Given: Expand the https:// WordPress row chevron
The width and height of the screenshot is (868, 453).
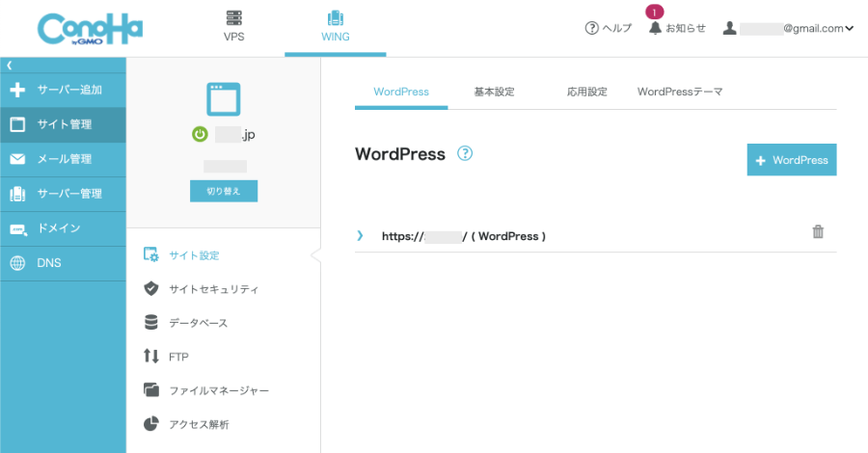Looking at the screenshot, I should click(x=361, y=235).
